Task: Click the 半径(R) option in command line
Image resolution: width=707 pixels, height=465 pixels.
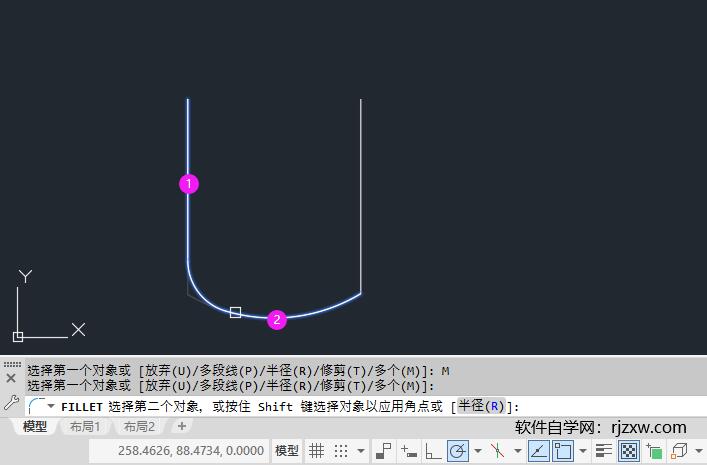Action: click(x=481, y=406)
